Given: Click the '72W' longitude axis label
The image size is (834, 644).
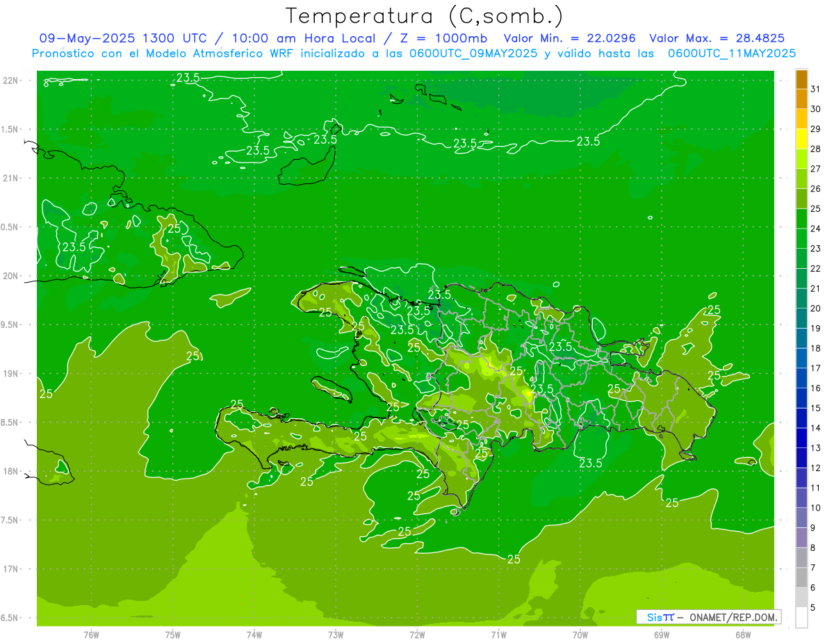Looking at the screenshot, I should pos(417,635).
